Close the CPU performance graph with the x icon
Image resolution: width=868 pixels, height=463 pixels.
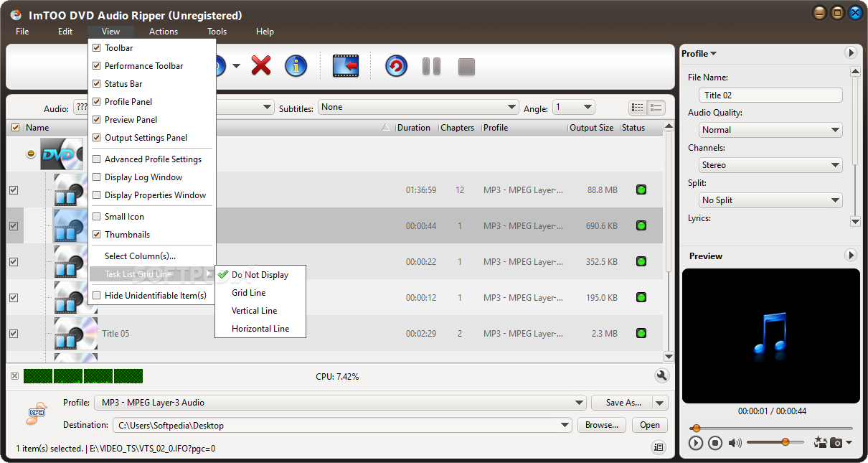coord(14,375)
